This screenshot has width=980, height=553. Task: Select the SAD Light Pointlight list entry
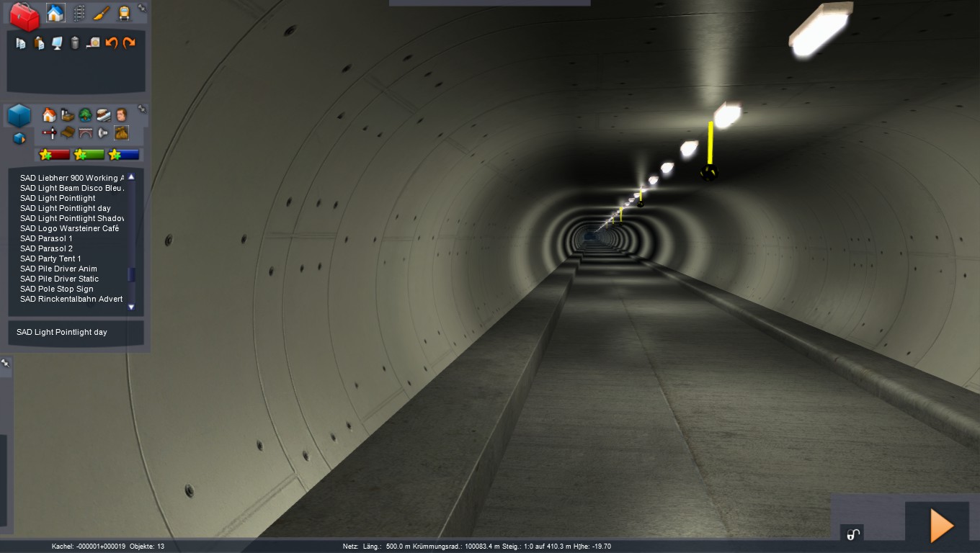[x=58, y=198]
